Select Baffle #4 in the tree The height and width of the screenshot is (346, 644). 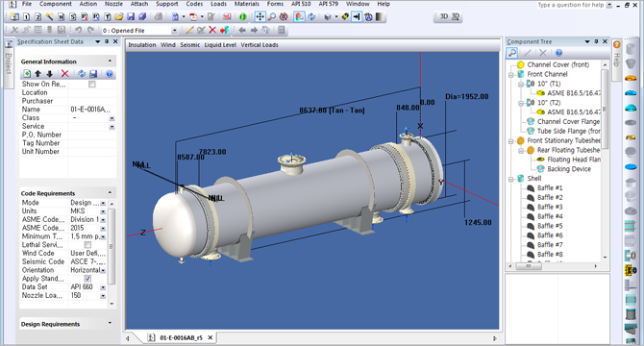(x=550, y=216)
